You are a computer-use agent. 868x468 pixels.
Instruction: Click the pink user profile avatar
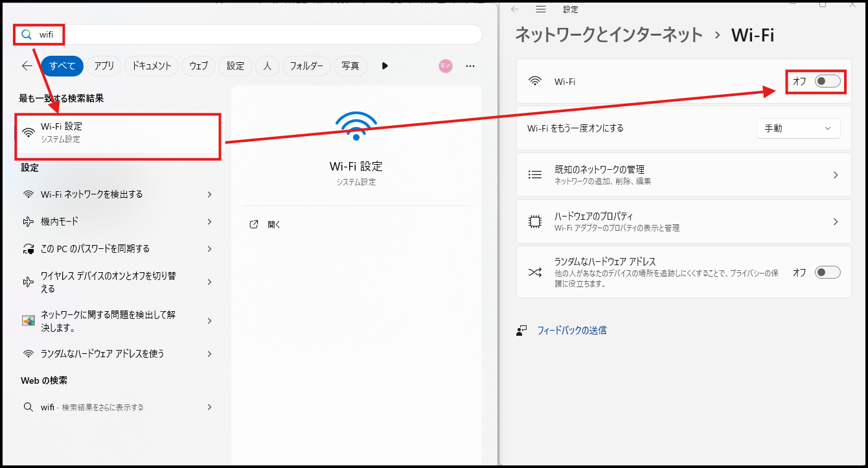(445, 65)
